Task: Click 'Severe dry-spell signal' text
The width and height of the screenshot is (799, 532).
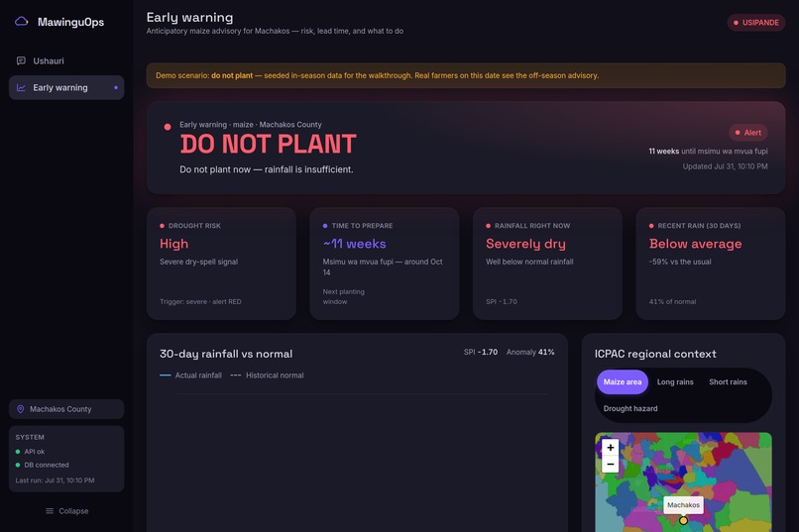Action: (198, 262)
